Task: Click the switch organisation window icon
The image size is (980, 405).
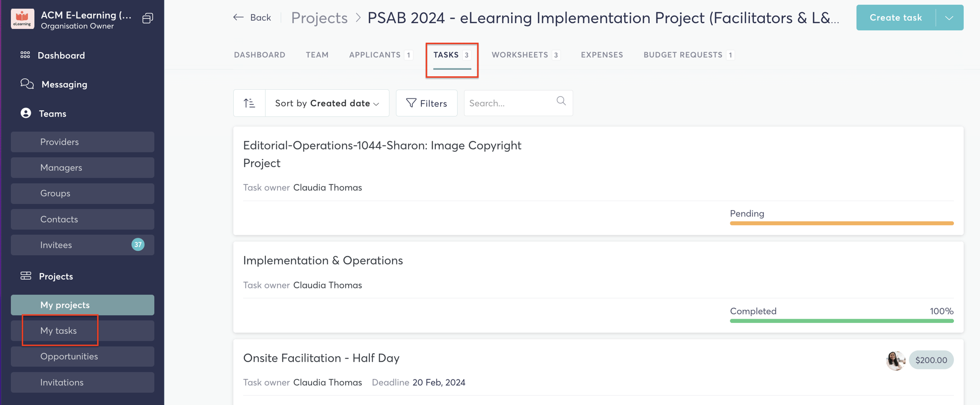Action: (148, 18)
